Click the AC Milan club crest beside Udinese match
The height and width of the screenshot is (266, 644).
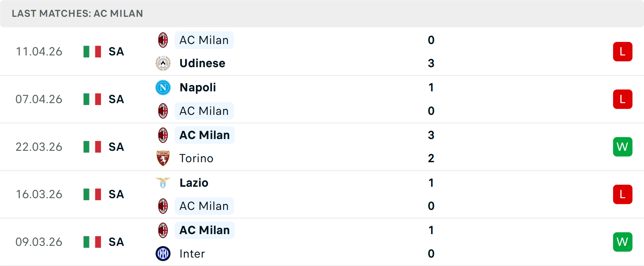coord(163,40)
